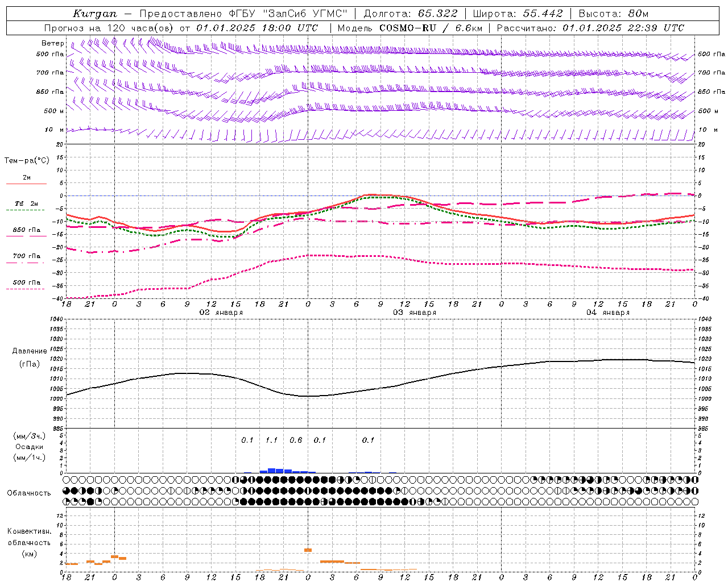Screen dimensions: 728x582
Task: Click the Высота: 80м field
Action: point(614,14)
